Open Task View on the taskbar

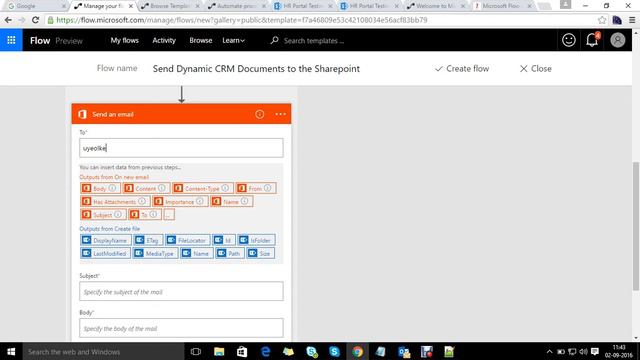coord(196,351)
